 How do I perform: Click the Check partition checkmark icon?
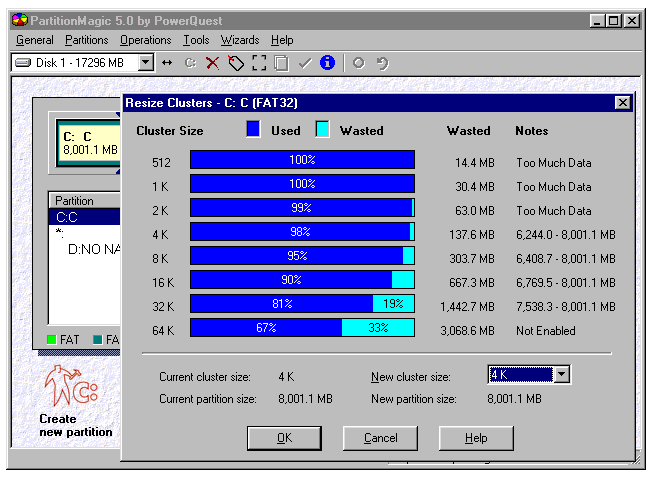pos(305,63)
